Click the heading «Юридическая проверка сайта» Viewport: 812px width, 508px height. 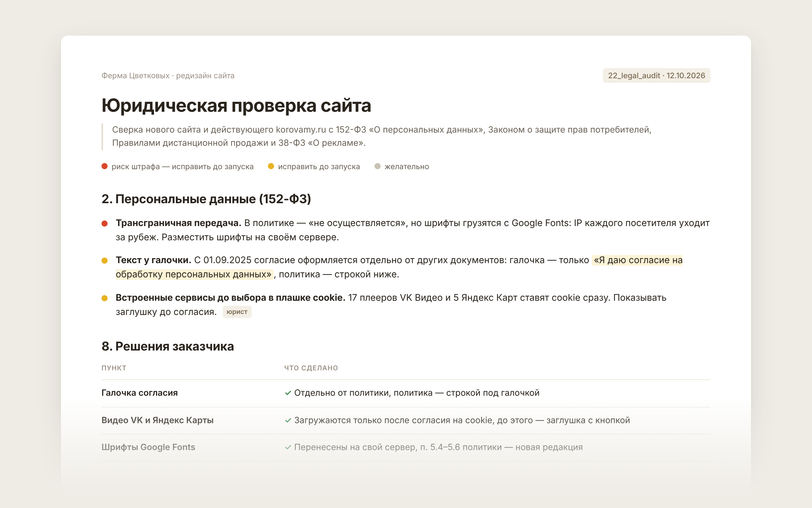pyautogui.click(x=236, y=105)
